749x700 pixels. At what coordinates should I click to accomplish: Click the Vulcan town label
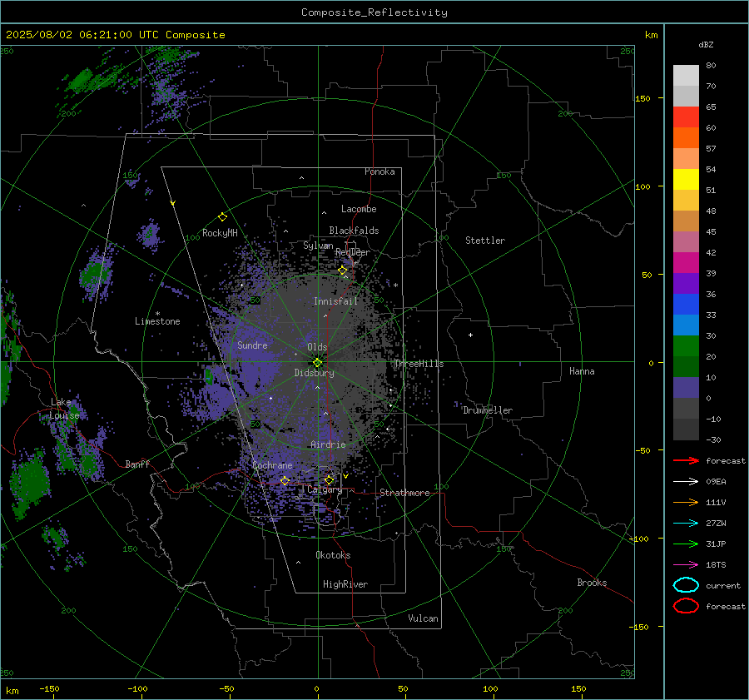[x=423, y=618]
